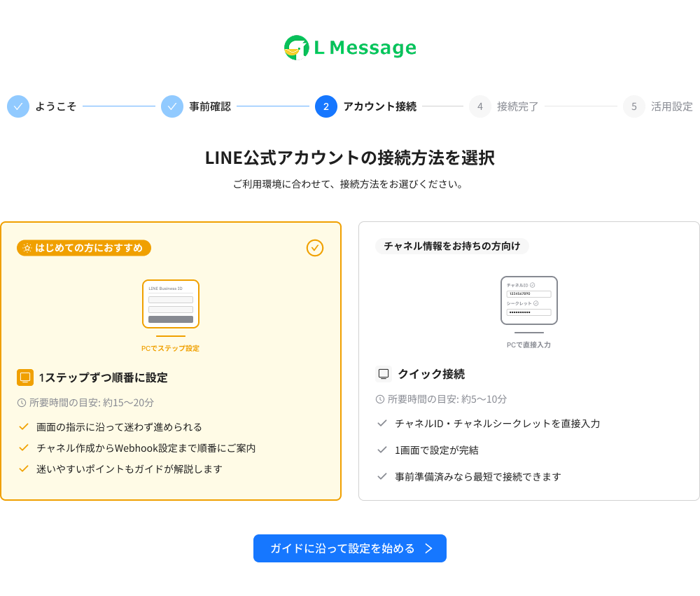Click the 事前確認 step checkmark circle
The height and width of the screenshot is (596, 700).
point(172,106)
